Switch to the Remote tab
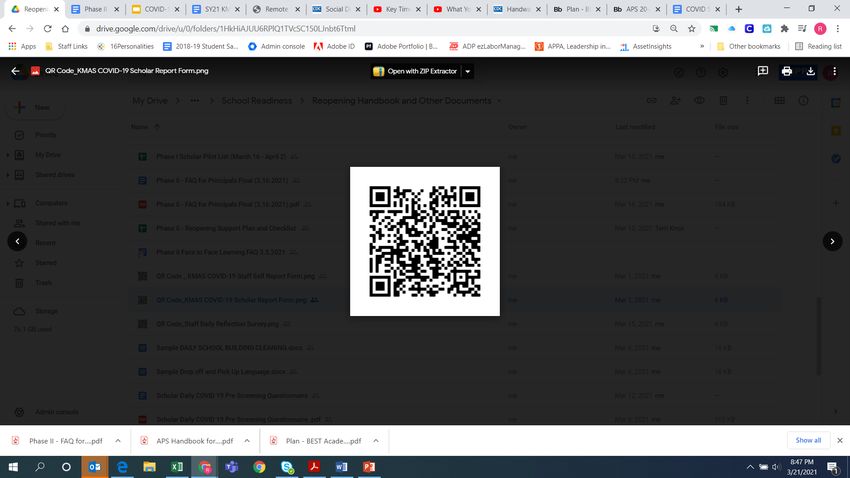 276,9
